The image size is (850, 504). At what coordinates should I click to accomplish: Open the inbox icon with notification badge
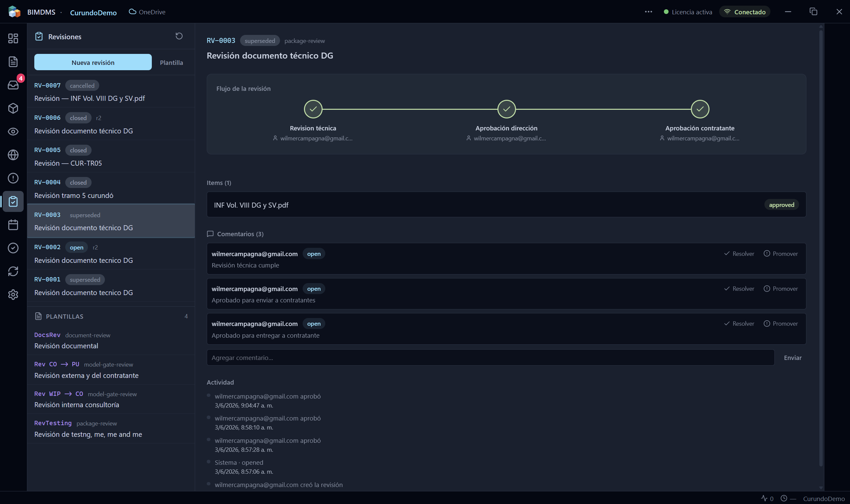click(13, 85)
